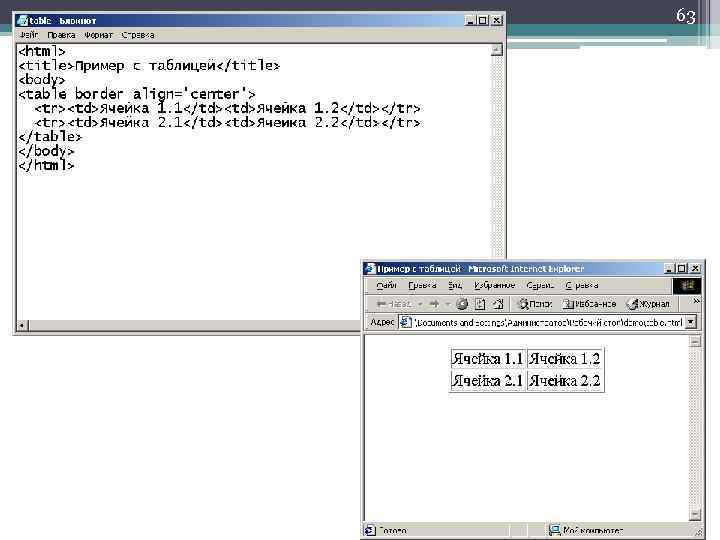Click the '<title>Пример с таблицей</title>' line in Notepad
Screen dimensions: 720x540
[x=149, y=66]
